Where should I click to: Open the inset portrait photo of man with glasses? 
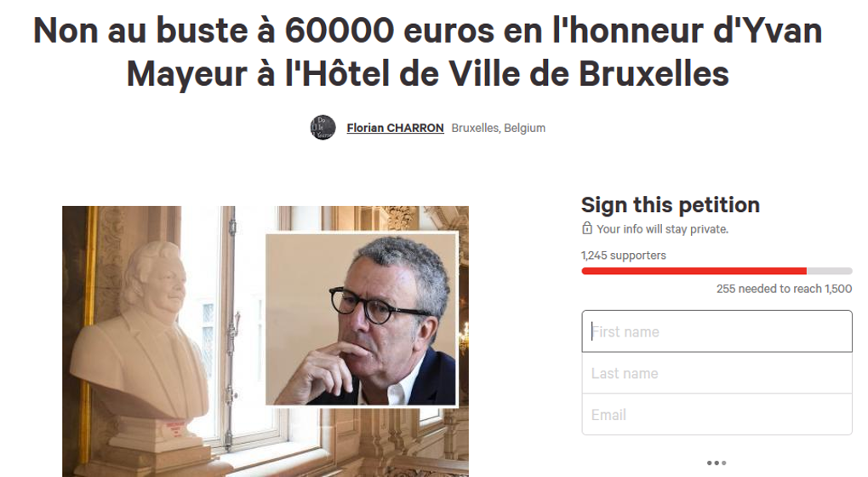click(362, 319)
